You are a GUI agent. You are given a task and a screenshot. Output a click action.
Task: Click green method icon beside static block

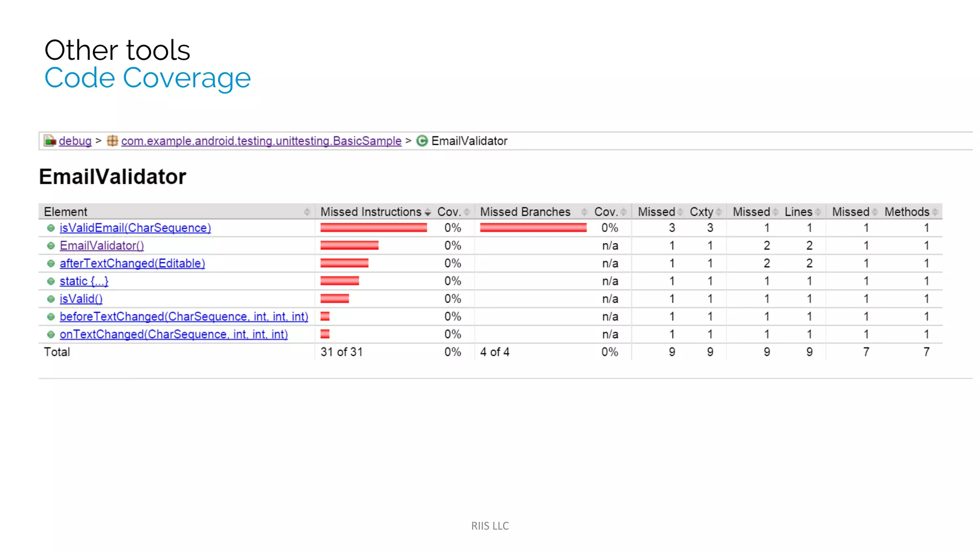51,281
